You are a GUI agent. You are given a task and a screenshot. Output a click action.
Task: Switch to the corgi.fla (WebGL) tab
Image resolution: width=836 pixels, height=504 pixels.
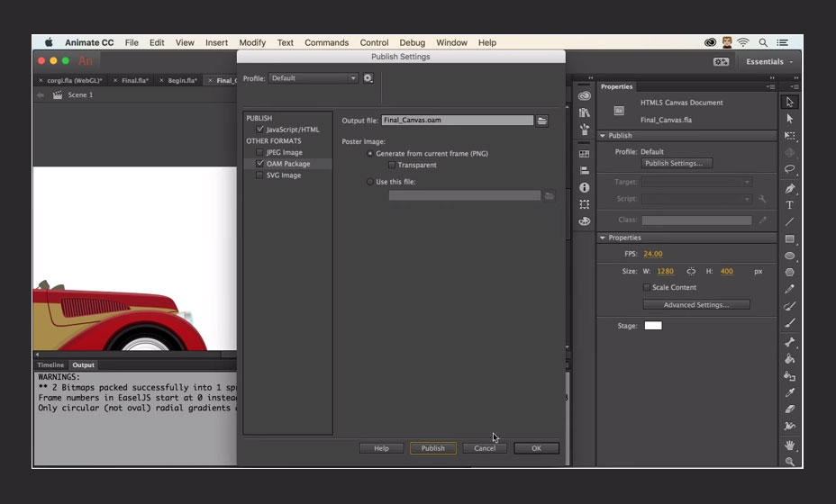coord(74,80)
